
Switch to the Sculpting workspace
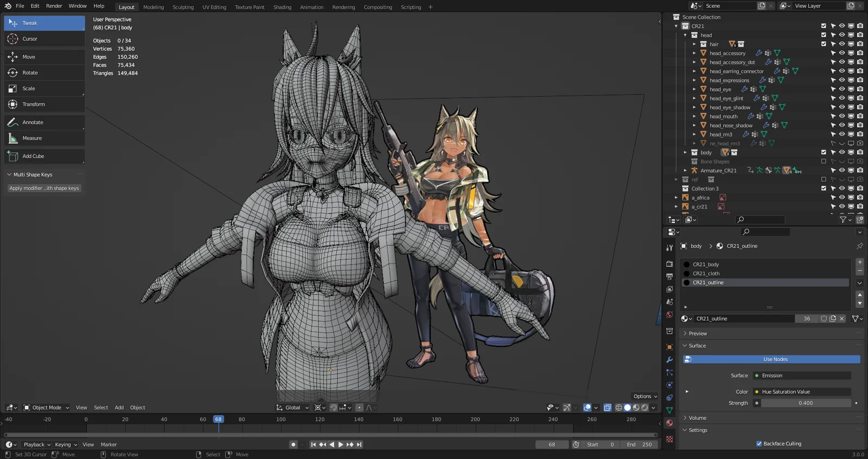[183, 7]
